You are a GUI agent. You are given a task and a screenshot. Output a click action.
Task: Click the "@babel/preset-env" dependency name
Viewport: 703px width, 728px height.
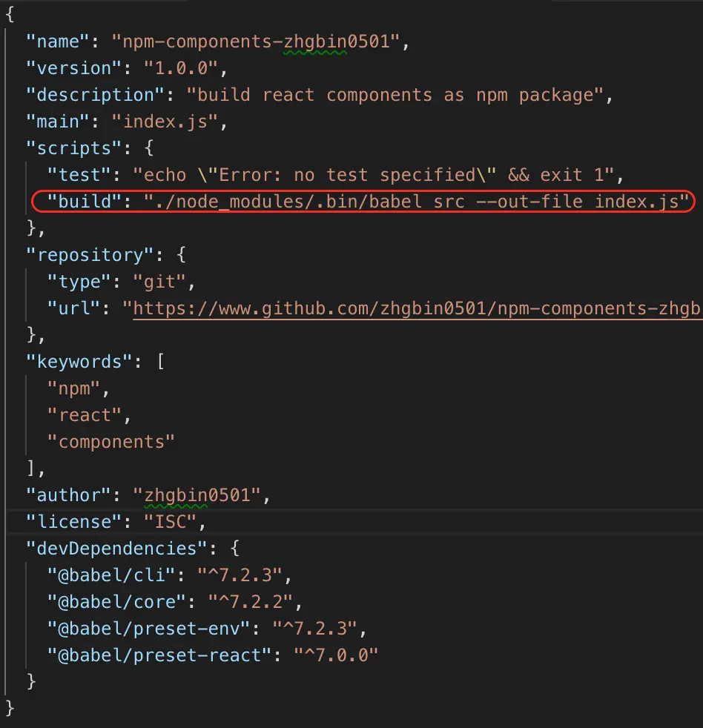pyautogui.click(x=148, y=629)
